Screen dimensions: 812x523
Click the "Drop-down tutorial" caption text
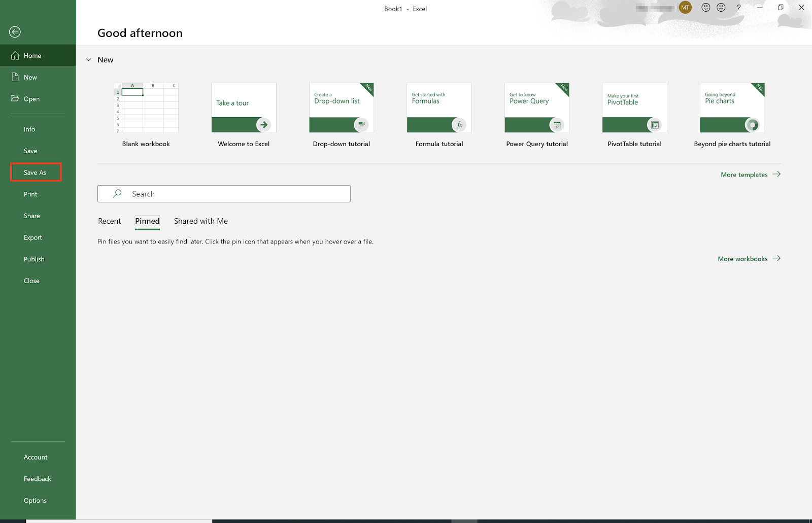342,144
